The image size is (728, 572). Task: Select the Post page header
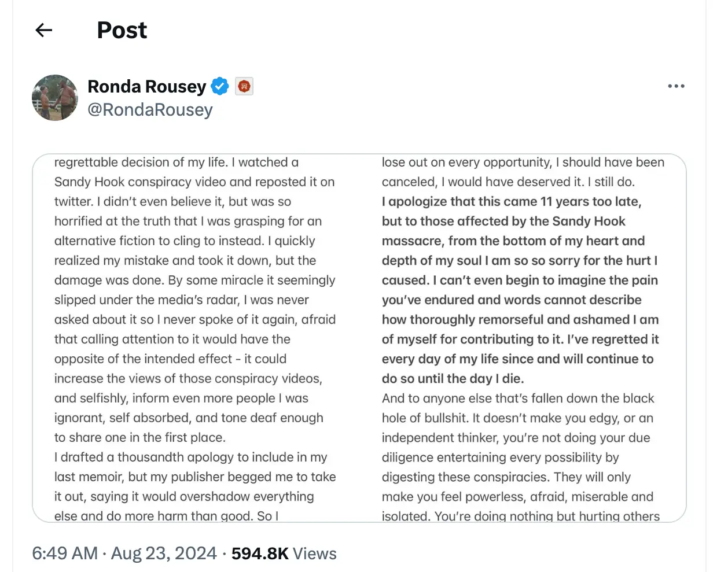pyautogui.click(x=122, y=30)
